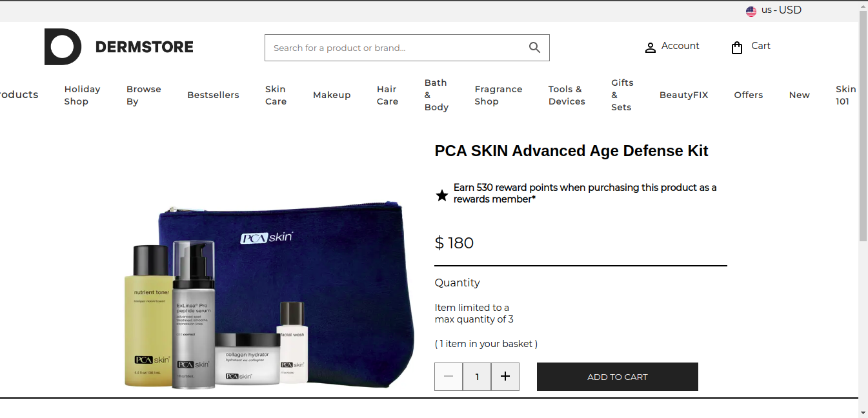Image resolution: width=868 pixels, height=418 pixels.
Task: Click the PCA Skin kit product image
Action: [269, 295]
